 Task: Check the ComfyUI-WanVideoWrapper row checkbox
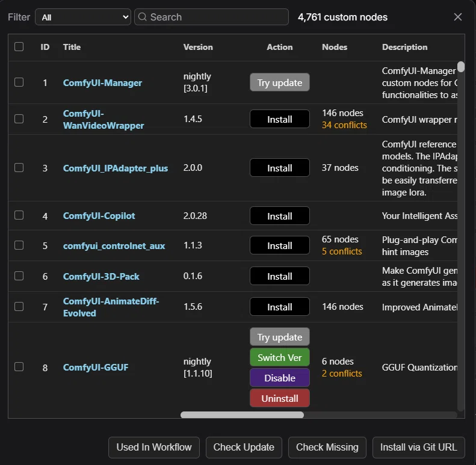point(19,119)
